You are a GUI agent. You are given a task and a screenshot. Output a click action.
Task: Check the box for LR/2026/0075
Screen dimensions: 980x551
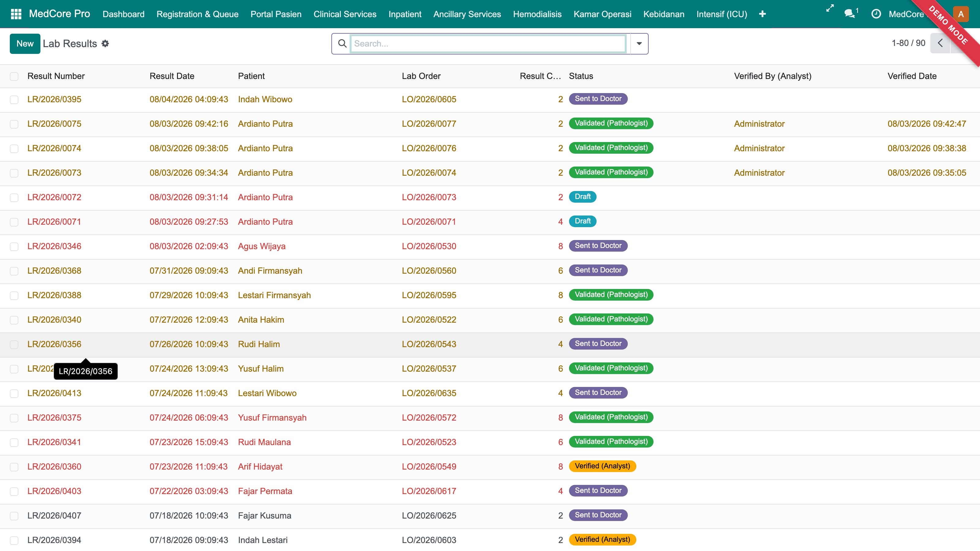14,124
